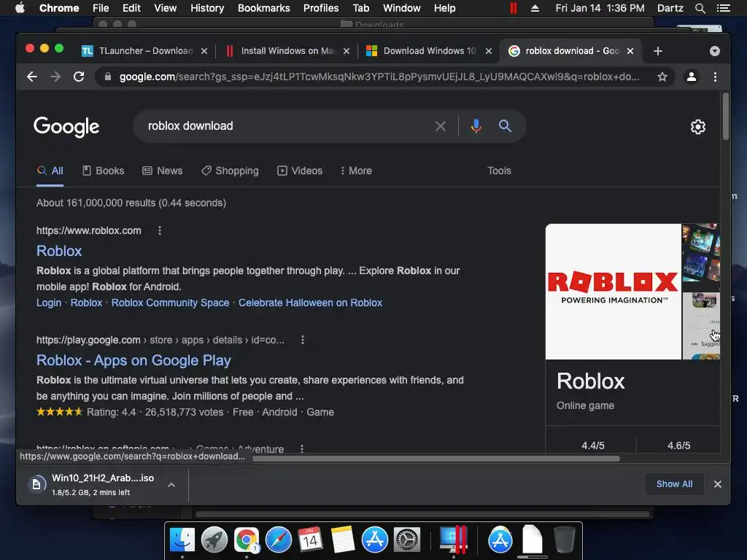The width and height of the screenshot is (747, 560).
Task: Open the Parallels menu bar icon
Action: (513, 8)
